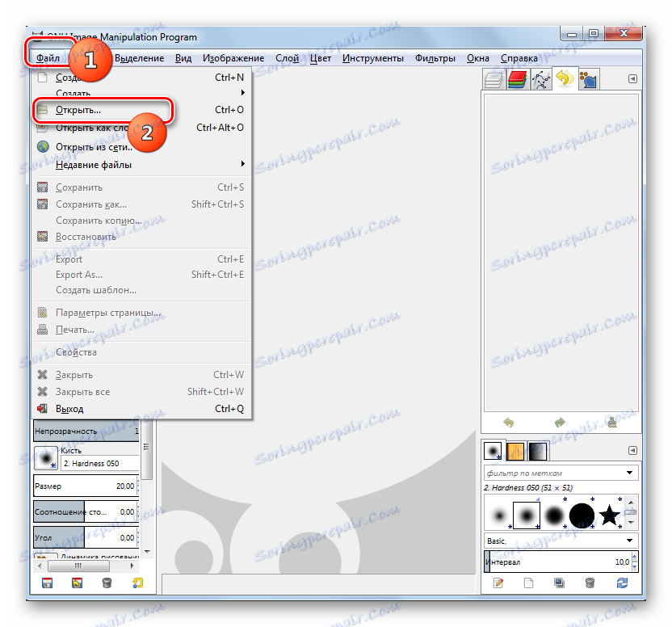Open the Channels dialog
Screen dimensions: 672x627
(517, 78)
